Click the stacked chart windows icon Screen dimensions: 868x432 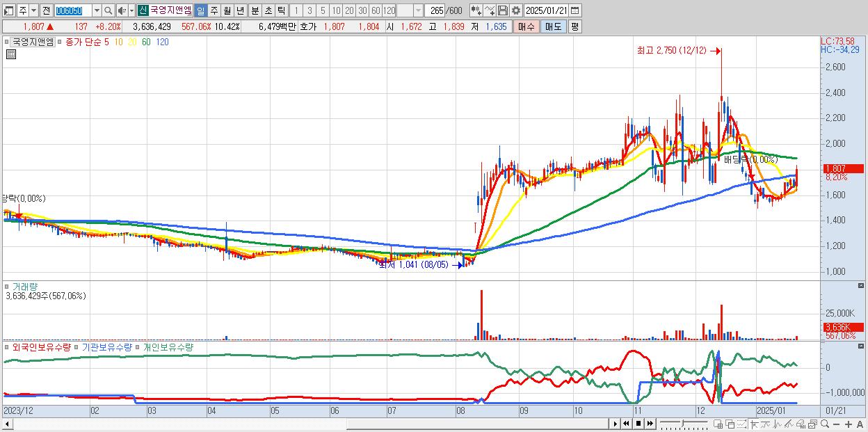pyautogui.click(x=812, y=424)
